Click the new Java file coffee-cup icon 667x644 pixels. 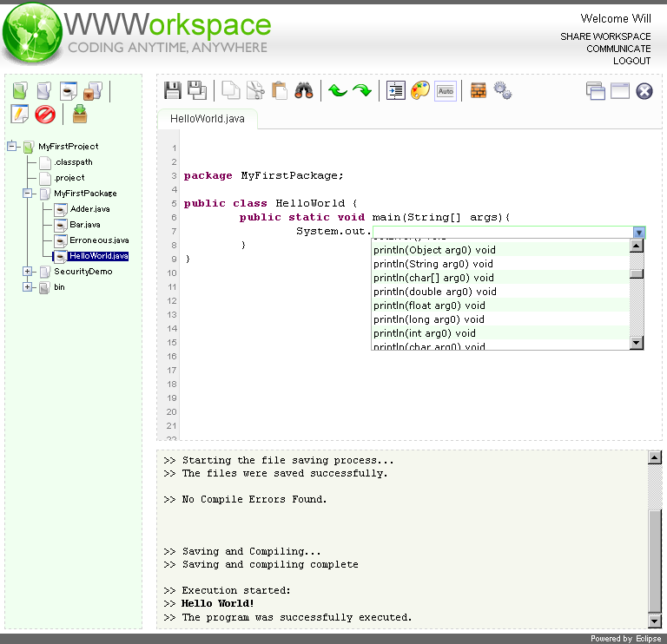pos(69,90)
